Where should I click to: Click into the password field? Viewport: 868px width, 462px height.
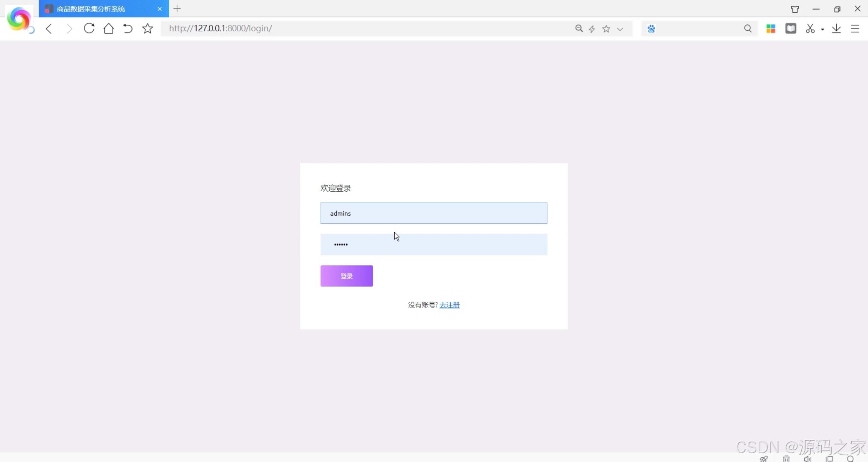click(434, 244)
